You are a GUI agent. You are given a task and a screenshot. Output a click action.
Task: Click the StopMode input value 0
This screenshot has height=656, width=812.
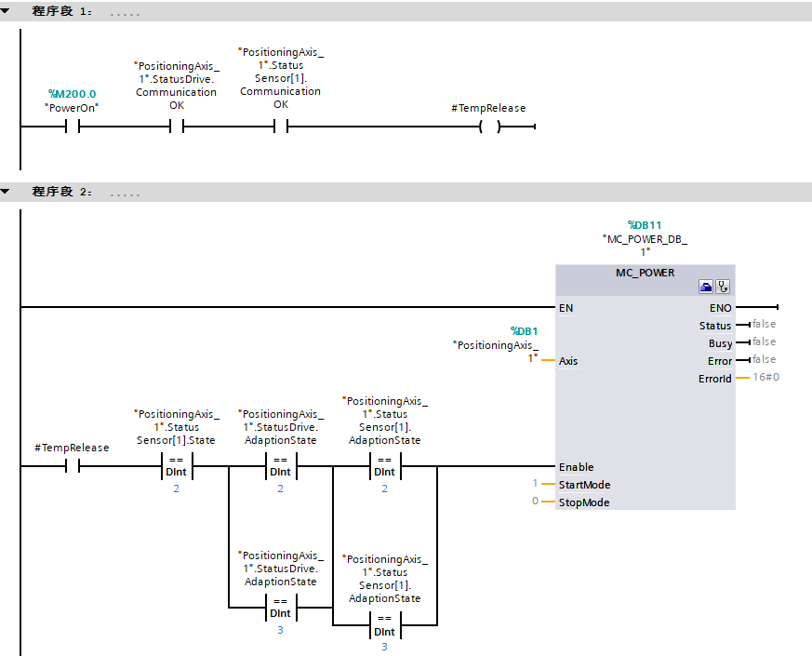click(x=535, y=502)
